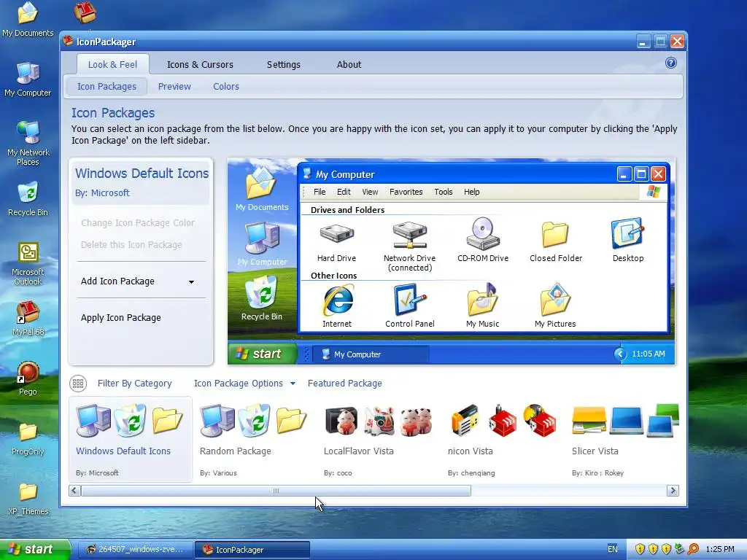This screenshot has height=560, width=747.
Task: Click the package list horizontal scrollbar thumb
Action: pos(276,491)
